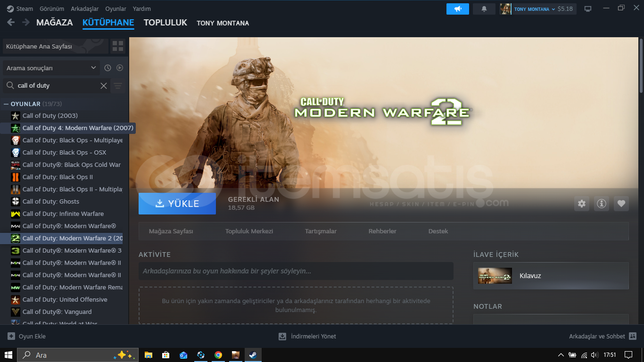Switch library to grid collections view
Screen dimensions: 644x362
[118, 46]
